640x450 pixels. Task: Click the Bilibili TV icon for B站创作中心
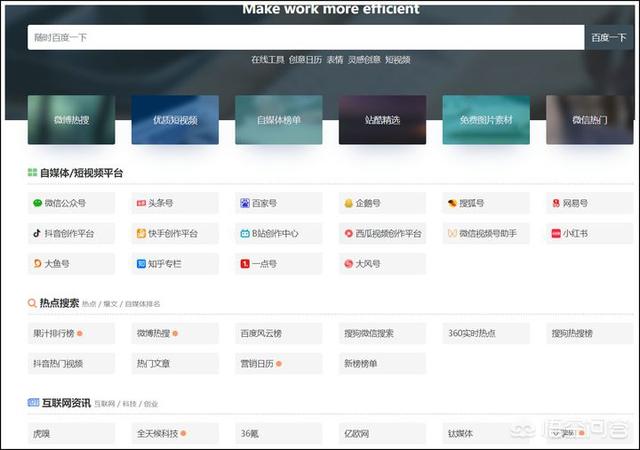245,234
